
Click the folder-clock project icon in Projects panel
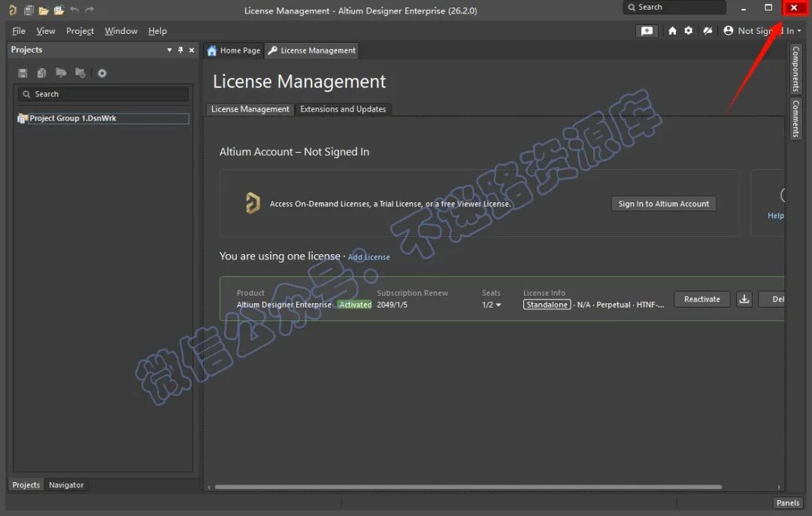(80, 73)
